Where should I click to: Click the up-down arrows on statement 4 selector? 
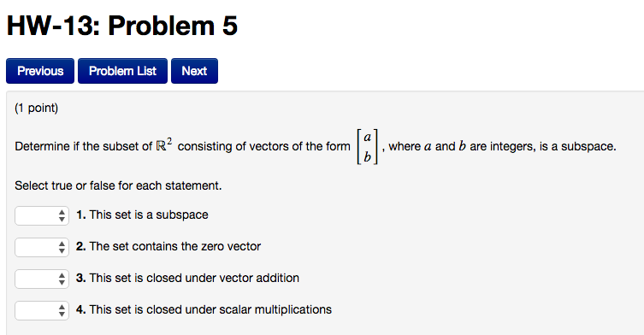62,310
